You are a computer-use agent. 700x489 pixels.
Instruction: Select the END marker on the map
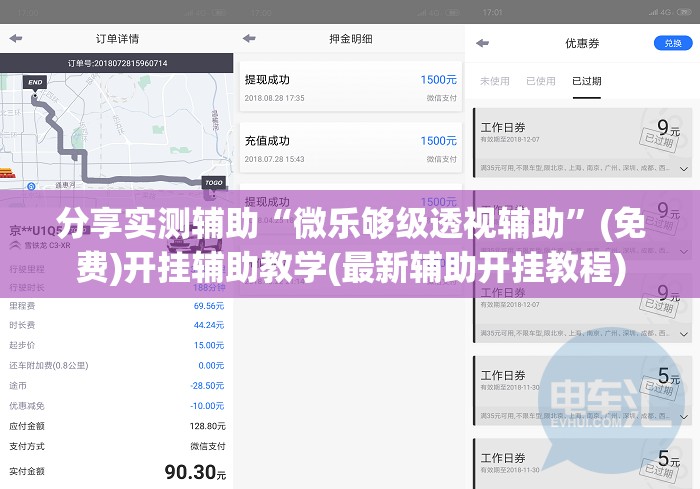[x=35, y=82]
